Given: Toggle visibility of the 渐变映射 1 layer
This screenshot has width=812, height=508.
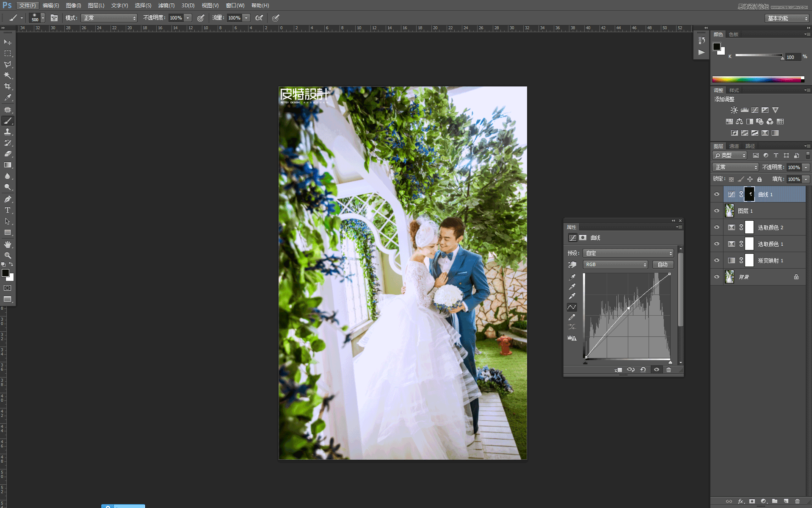Looking at the screenshot, I should (717, 260).
